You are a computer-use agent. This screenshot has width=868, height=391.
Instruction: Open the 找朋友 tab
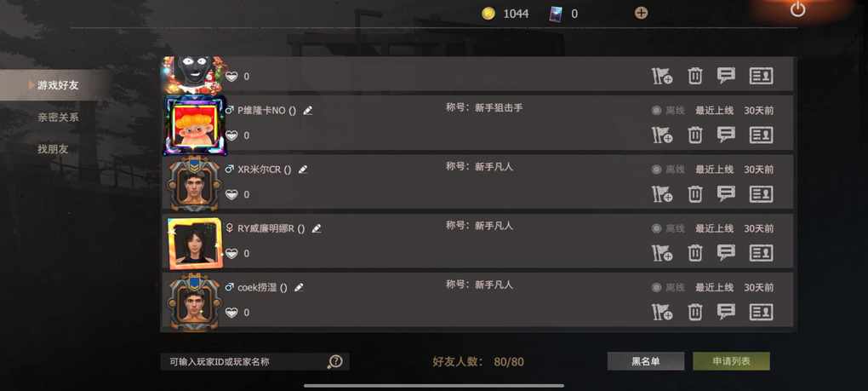[53, 149]
